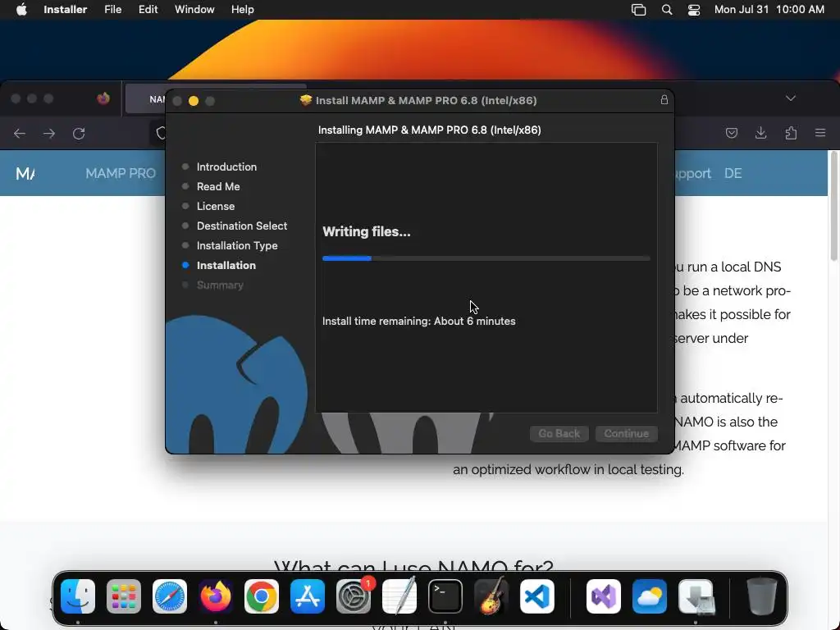The width and height of the screenshot is (840, 630).
Task: Open Spotlight search in menu bar
Action: pos(667,10)
